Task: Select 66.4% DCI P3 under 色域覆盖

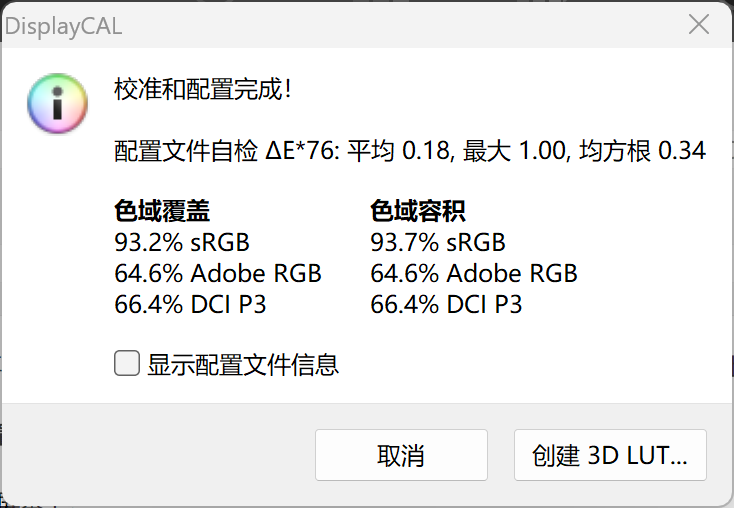Action: point(191,304)
